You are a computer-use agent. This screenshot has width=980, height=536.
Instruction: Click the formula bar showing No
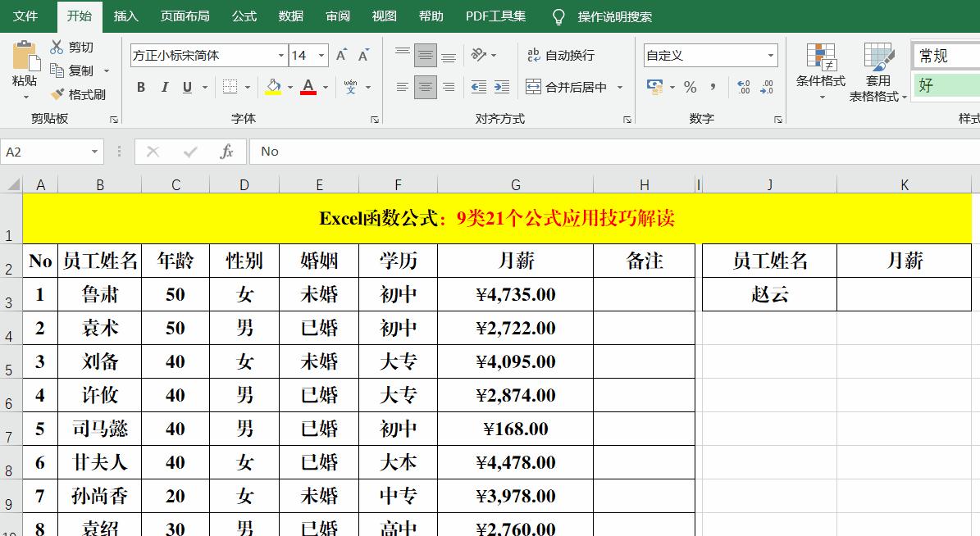pos(614,152)
